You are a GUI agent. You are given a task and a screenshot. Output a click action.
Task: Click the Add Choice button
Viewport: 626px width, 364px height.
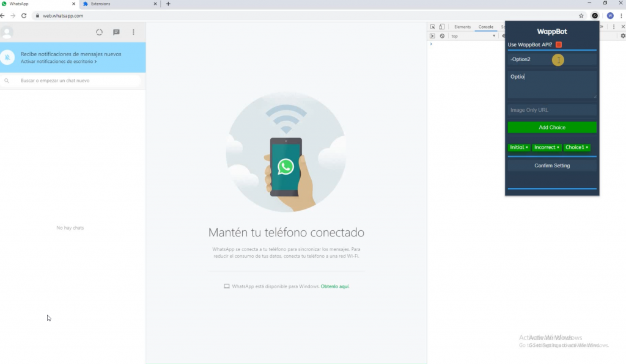[x=551, y=126]
